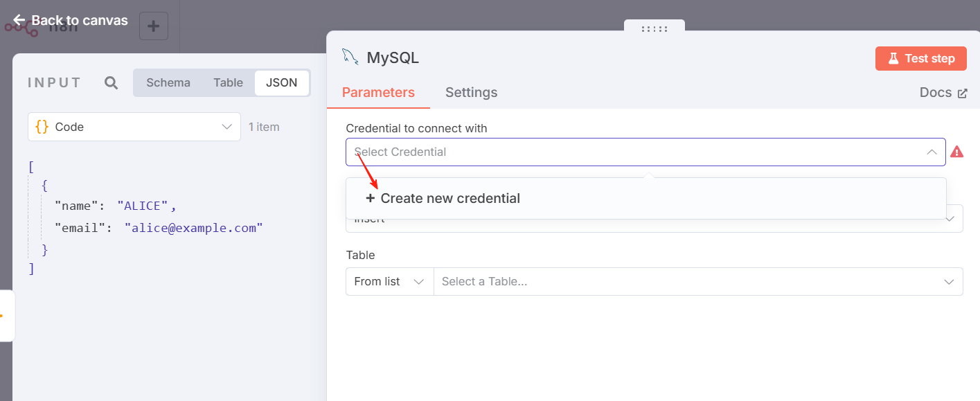Click the red warning triangle icon
980x401 pixels.
[956, 152]
